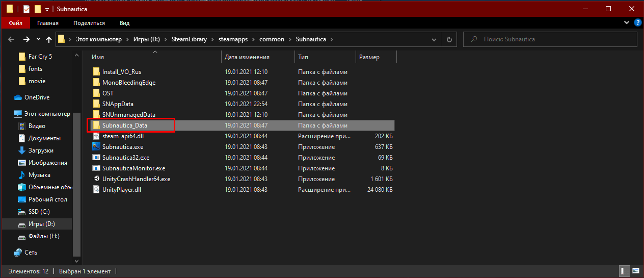Open the Вид ribbon tab
Screen dimensions: 644x278
click(x=125, y=23)
